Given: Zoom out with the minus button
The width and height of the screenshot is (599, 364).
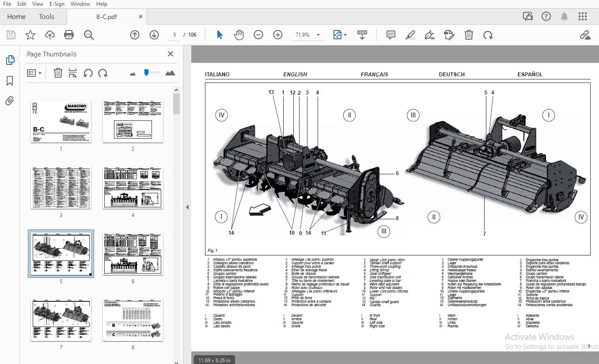Looking at the screenshot, I should 258,35.
